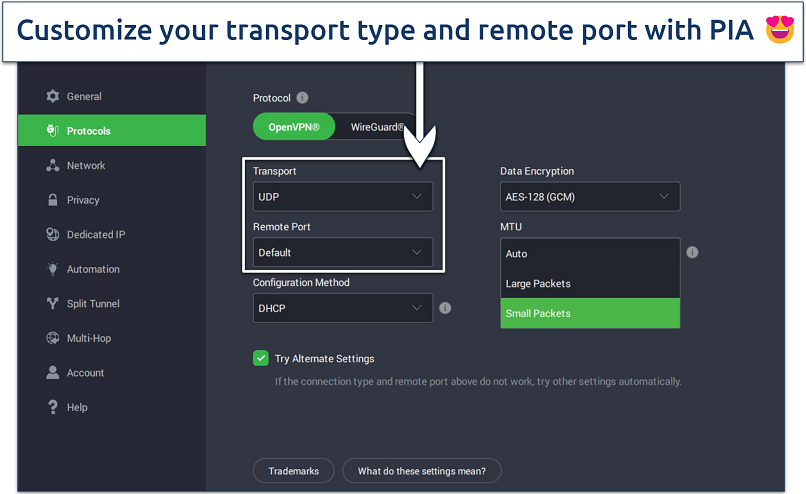Click the General gear icon in sidebar

point(53,96)
